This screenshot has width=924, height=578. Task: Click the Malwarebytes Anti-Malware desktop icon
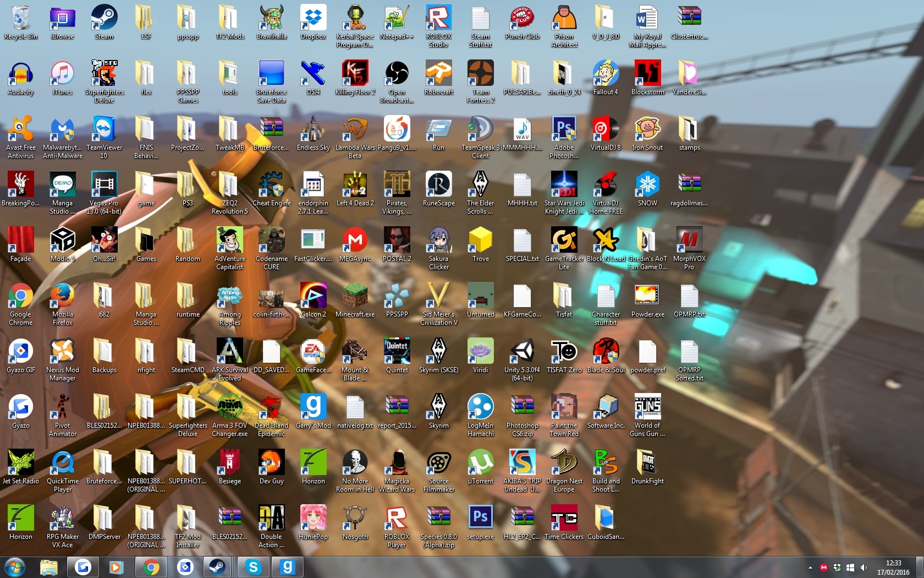[63, 138]
